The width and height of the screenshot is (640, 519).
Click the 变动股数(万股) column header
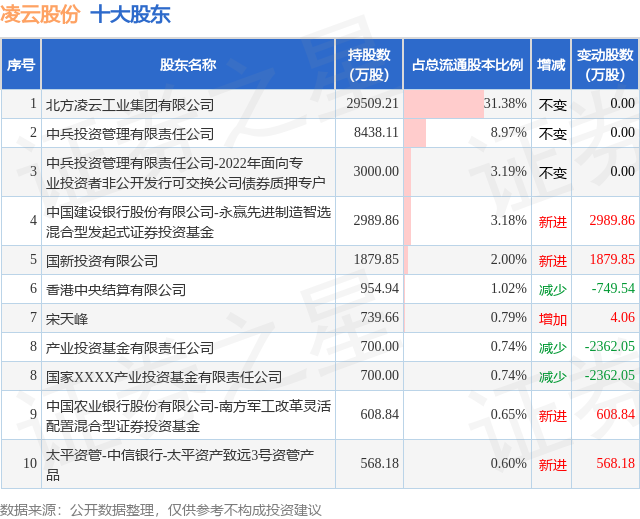point(605,64)
